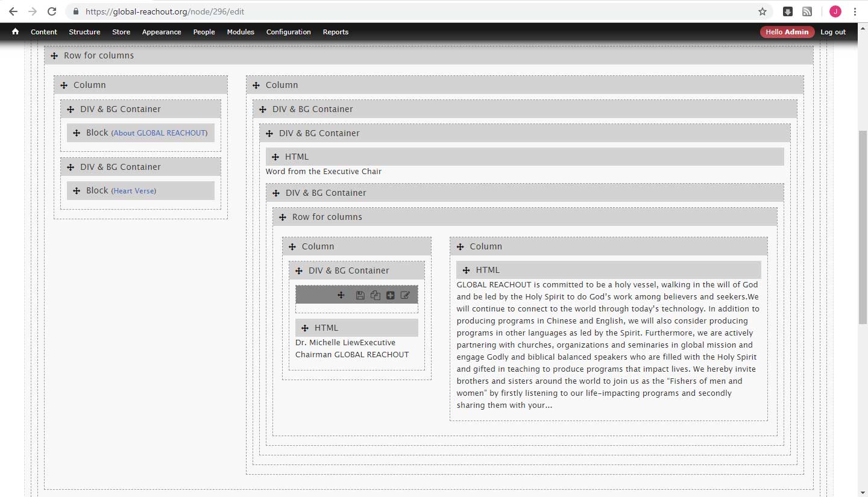Click the browser address bar URL
The height and width of the screenshot is (497, 868).
[165, 11]
